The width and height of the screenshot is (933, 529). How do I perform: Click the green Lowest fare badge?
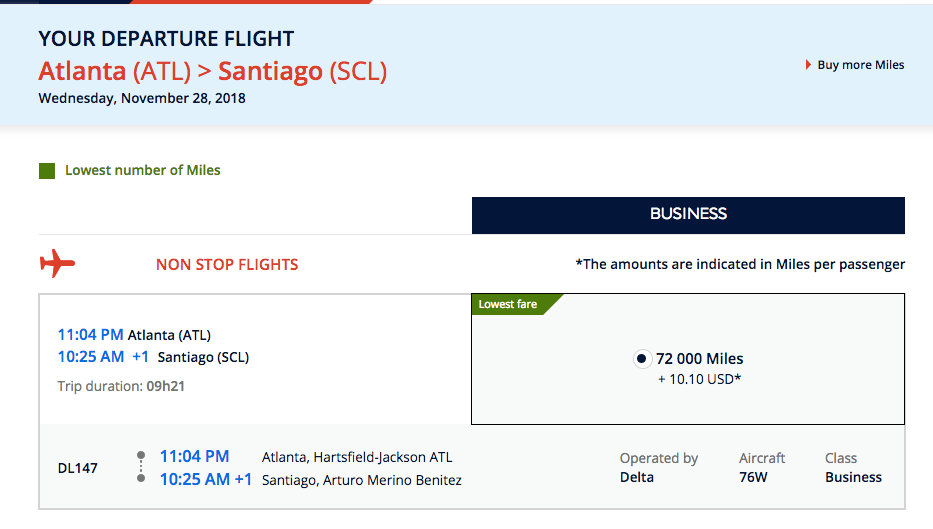point(510,304)
